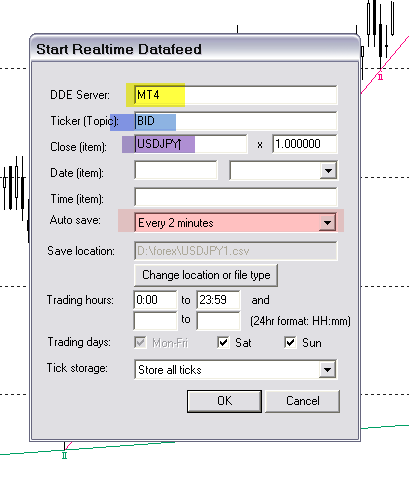
Task: Click the Time (item) input field
Action: click(x=236, y=197)
